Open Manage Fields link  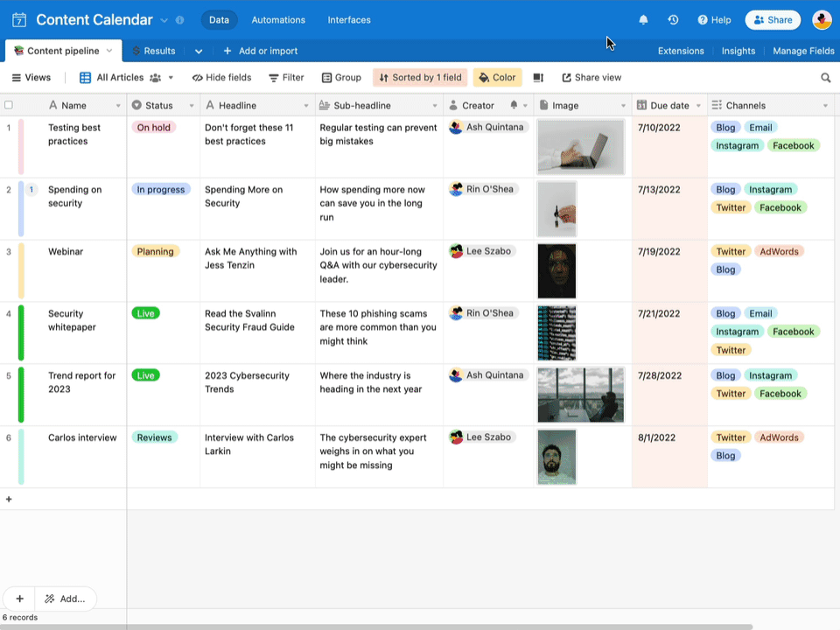(x=803, y=51)
